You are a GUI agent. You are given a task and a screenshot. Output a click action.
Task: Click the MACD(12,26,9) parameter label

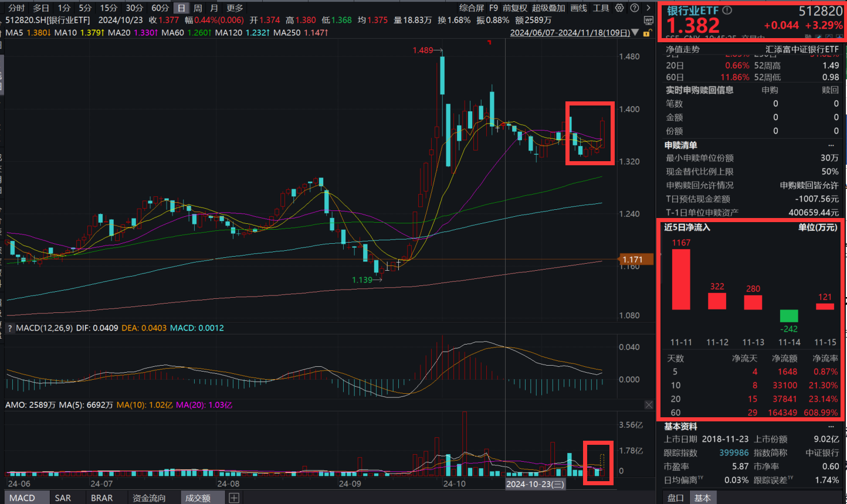click(x=45, y=328)
